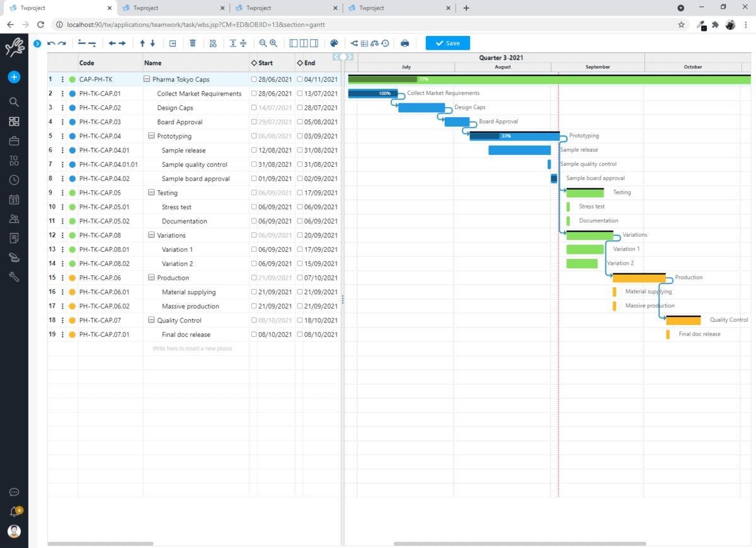This screenshot has height=548, width=756.
Task: Click the undo arrow in the toolbar
Action: pos(51,43)
